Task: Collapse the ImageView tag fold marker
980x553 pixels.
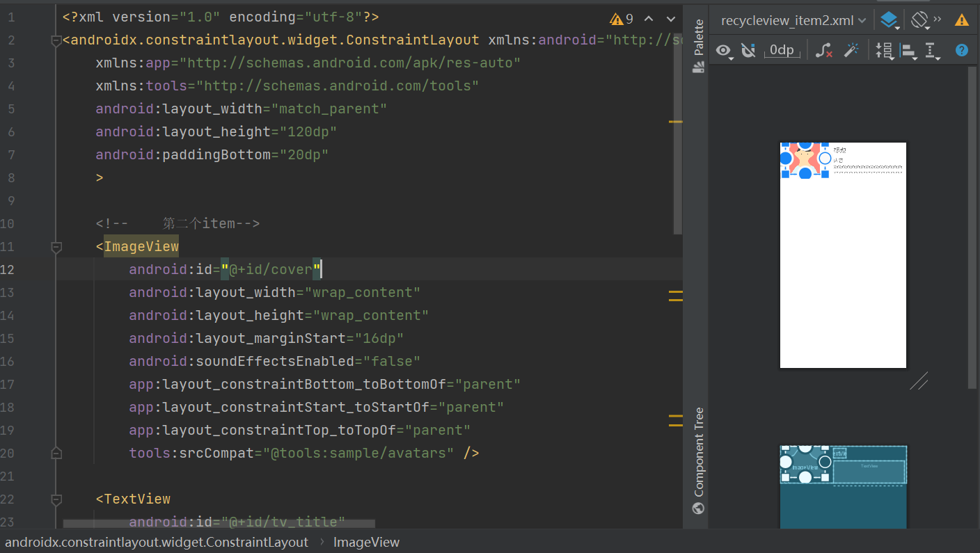Action: click(x=56, y=246)
